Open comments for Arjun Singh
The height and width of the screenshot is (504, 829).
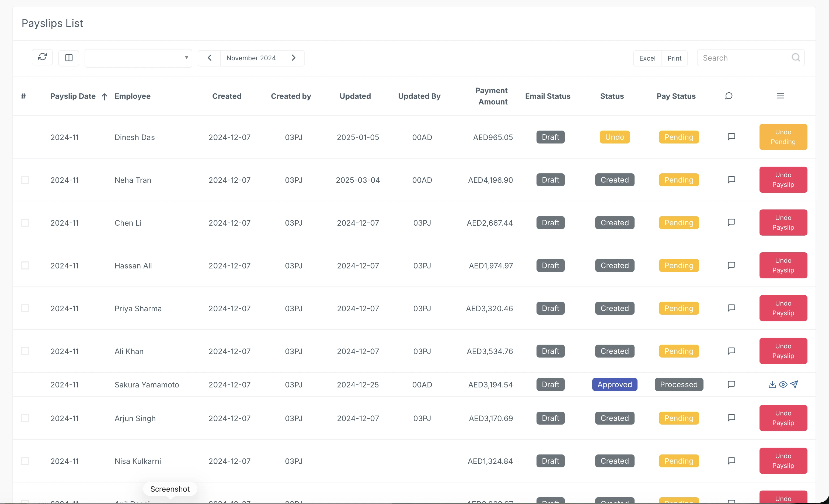click(x=731, y=418)
